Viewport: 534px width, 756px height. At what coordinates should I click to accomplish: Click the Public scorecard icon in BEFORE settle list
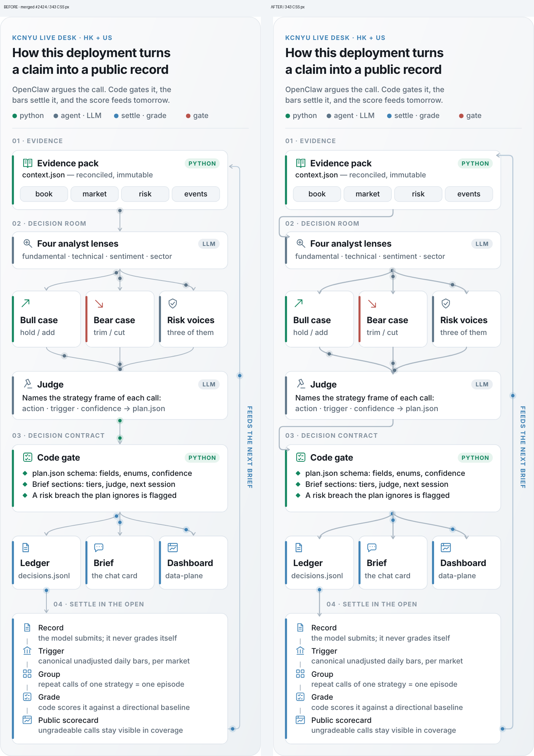click(27, 720)
